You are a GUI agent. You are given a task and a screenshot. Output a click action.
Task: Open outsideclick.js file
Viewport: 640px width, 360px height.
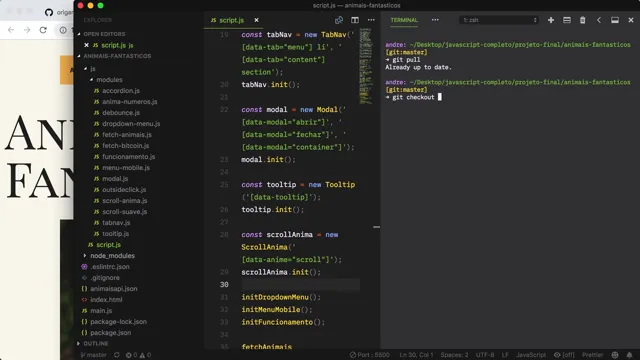point(124,190)
